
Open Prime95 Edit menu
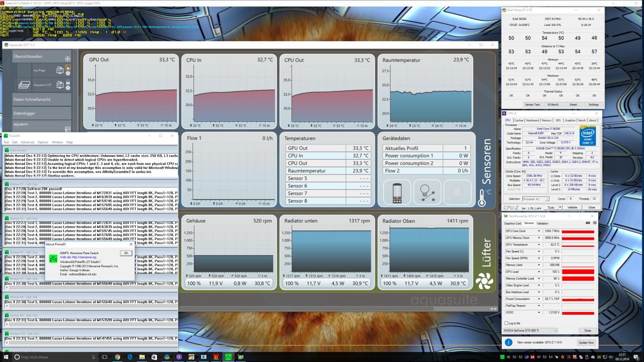click(15, 142)
